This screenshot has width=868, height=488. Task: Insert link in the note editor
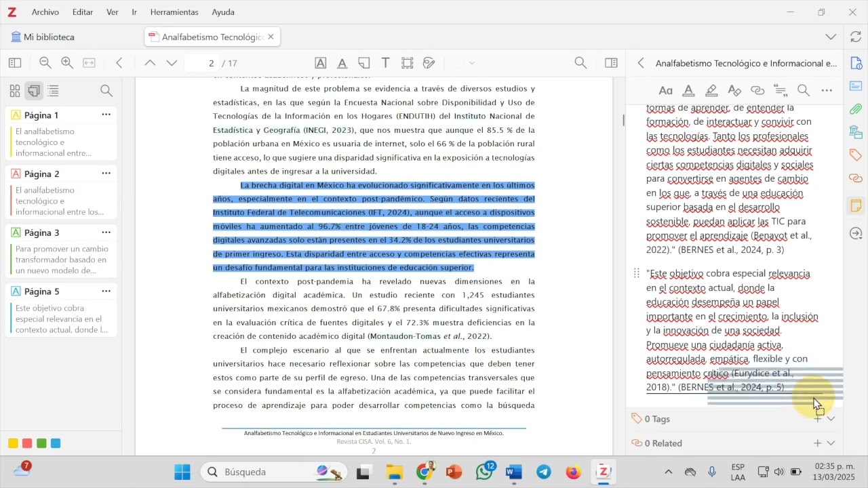click(x=757, y=91)
